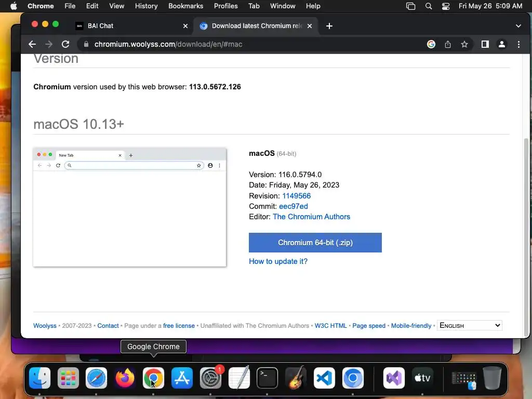Open a new tab with the plus button
The image size is (532, 399).
point(329,26)
